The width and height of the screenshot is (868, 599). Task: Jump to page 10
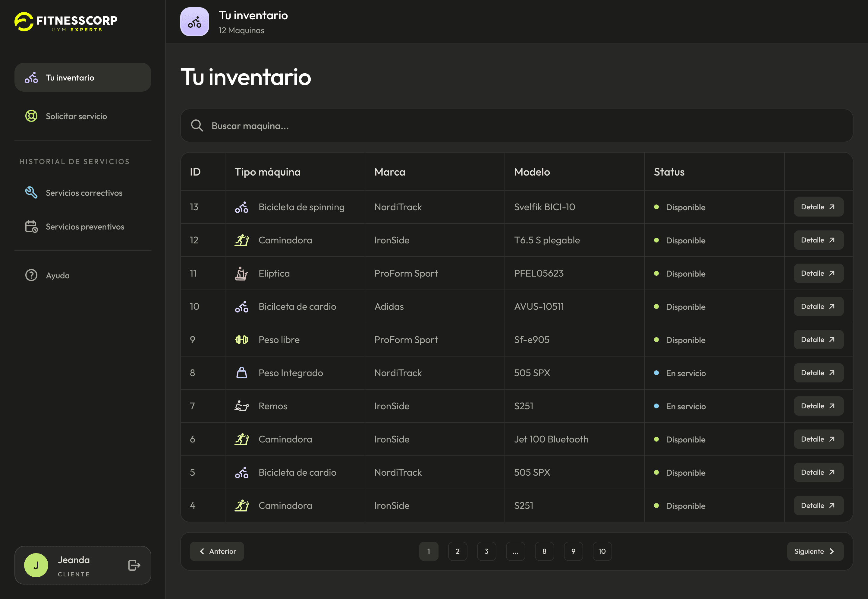click(x=602, y=551)
